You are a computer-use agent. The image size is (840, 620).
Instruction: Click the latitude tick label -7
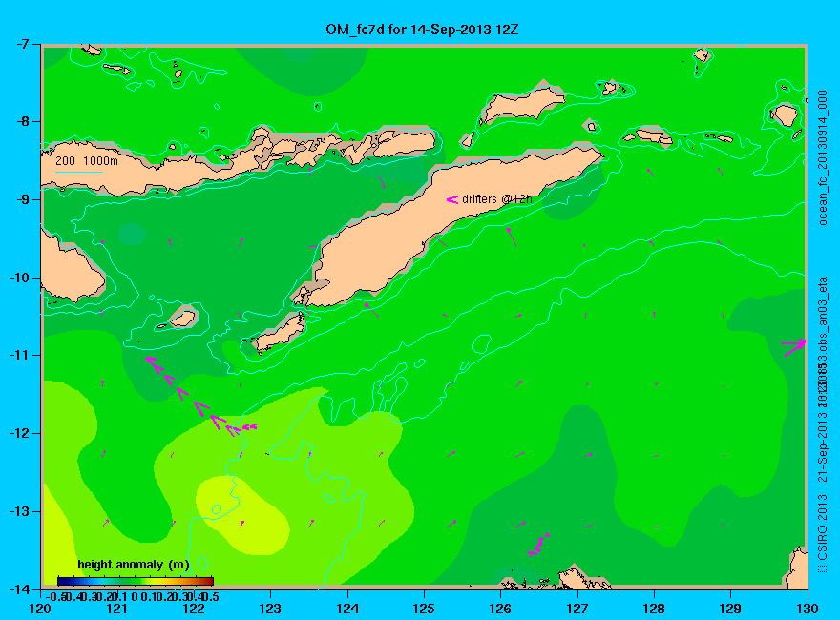point(24,44)
